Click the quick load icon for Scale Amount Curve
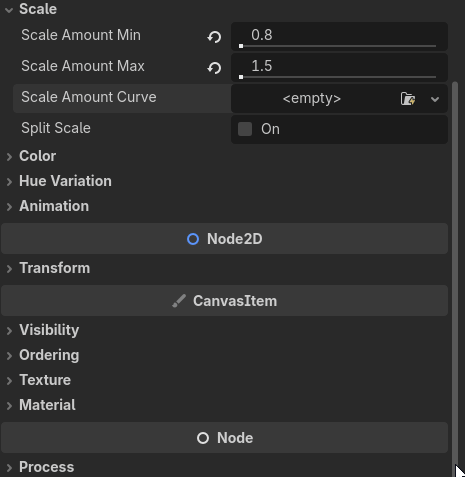This screenshot has height=477, width=465. (408, 99)
